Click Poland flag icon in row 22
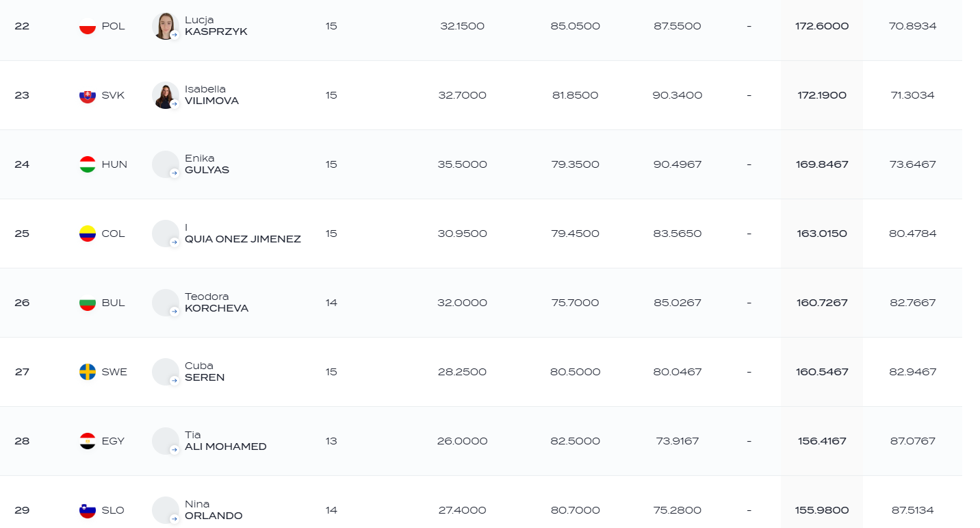980x528 pixels. [88, 26]
